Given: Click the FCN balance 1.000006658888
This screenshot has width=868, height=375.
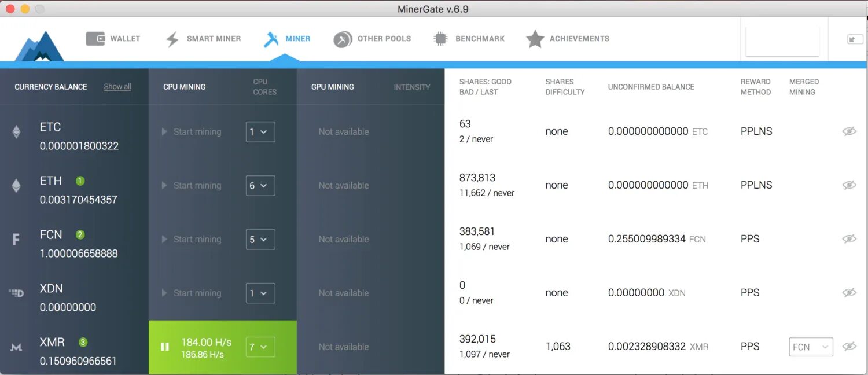Looking at the screenshot, I should [79, 253].
